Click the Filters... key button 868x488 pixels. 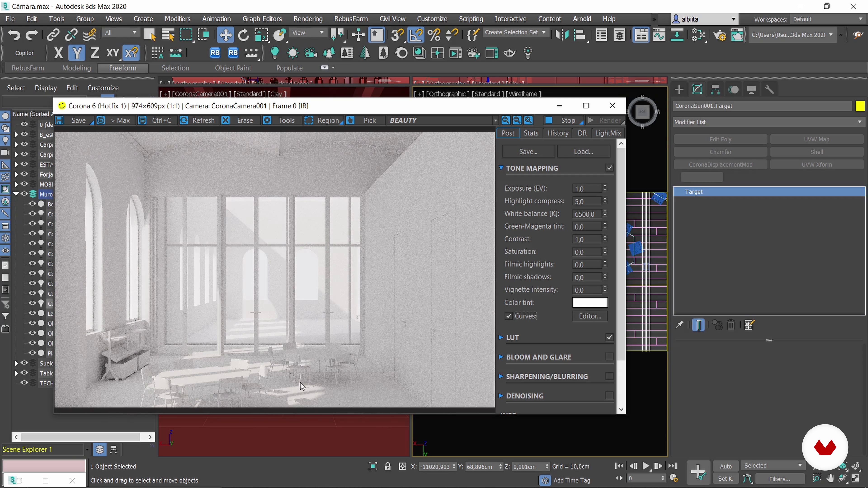click(x=779, y=479)
